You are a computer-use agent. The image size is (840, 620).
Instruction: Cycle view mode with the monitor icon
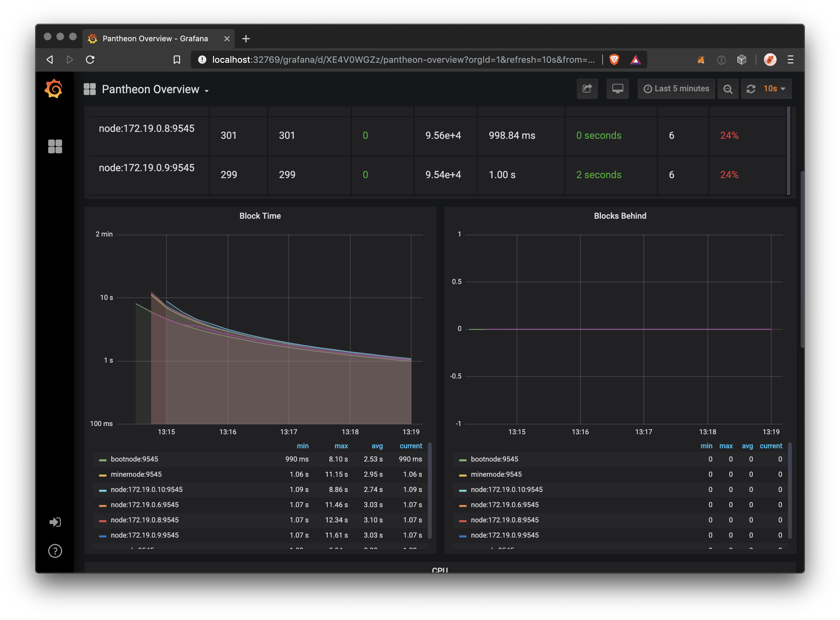617,88
